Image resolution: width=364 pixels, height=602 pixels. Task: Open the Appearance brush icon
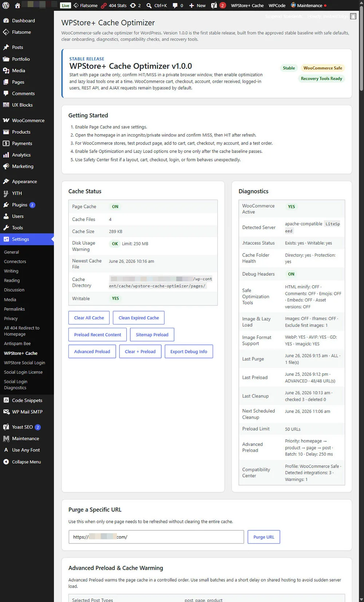tap(6, 182)
